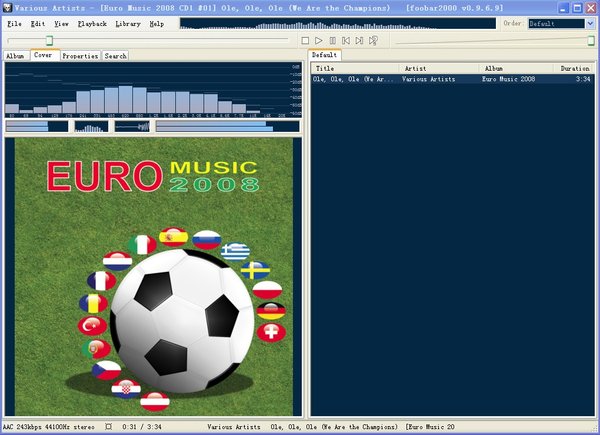Viewport: 600px width, 435px height.
Task: Pause the current track
Action: [333, 41]
